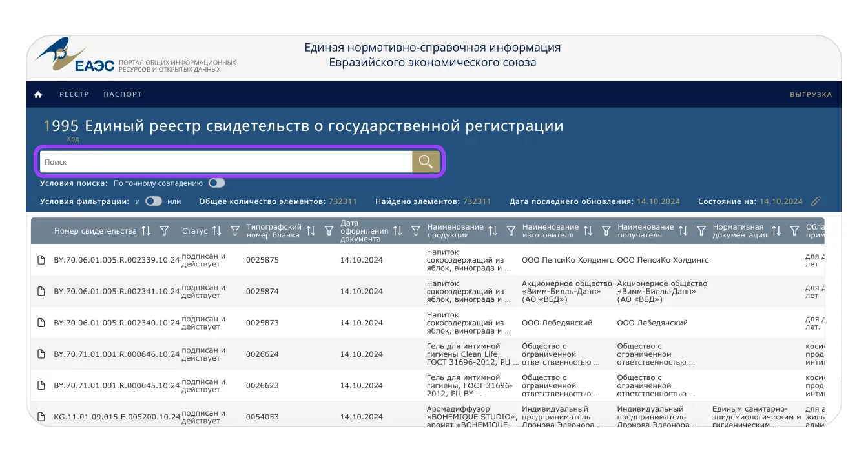Sort by Дата оформления документа column
868x462 pixels.
coord(397,231)
